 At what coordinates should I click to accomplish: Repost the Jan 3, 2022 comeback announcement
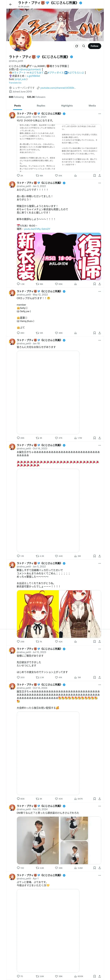(37, 284)
